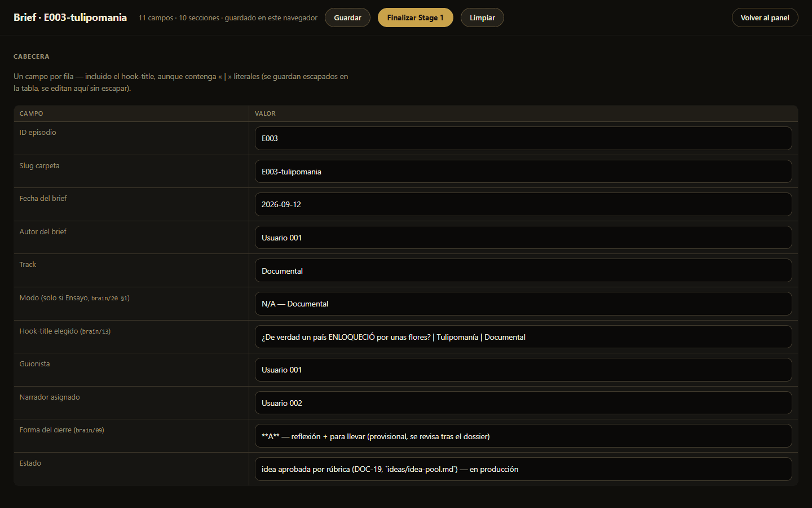Focus the Autor del brief input

click(523, 238)
